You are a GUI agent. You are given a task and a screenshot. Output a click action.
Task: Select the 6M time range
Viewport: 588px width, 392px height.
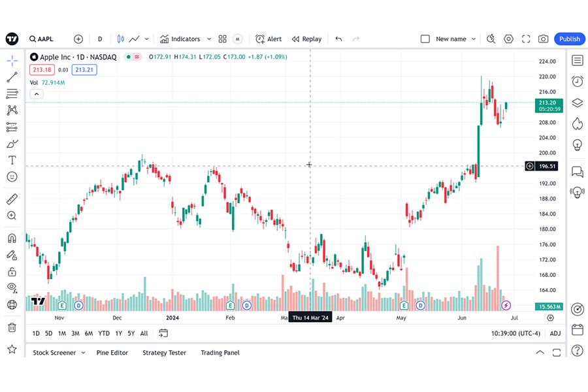tap(88, 333)
